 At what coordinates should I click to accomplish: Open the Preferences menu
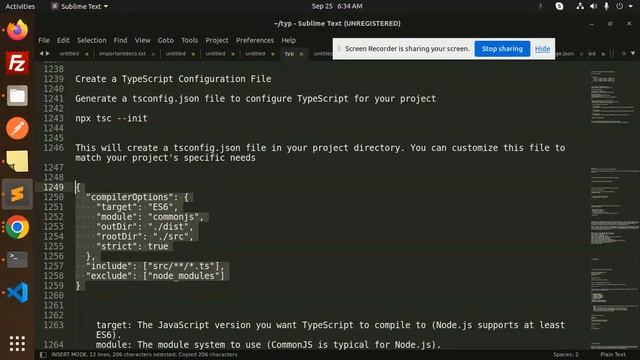click(255, 40)
